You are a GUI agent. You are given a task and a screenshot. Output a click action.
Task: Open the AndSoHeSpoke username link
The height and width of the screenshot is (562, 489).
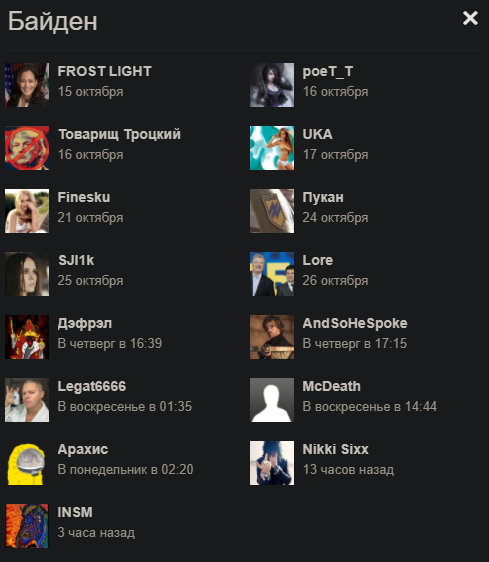[355, 323]
